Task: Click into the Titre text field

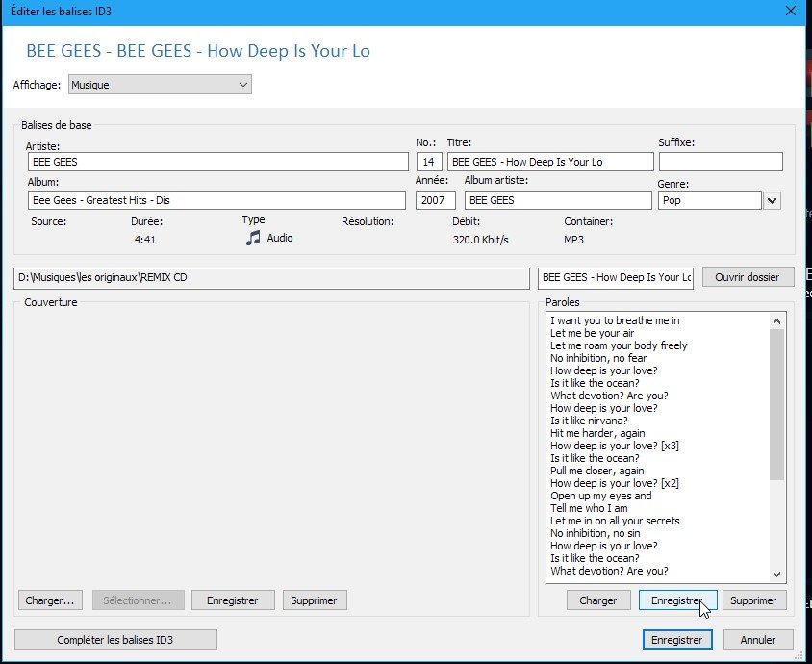Action: coord(549,162)
